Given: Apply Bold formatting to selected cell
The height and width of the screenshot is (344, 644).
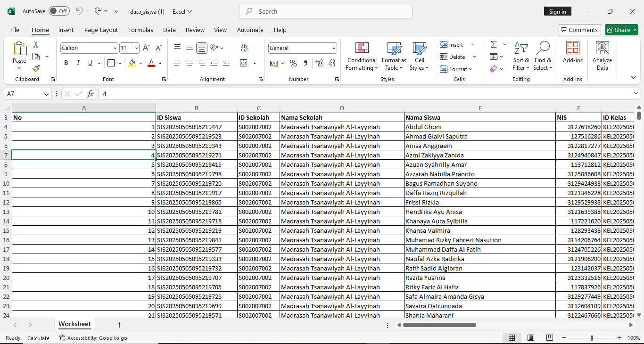Looking at the screenshot, I should pyautogui.click(x=66, y=63).
